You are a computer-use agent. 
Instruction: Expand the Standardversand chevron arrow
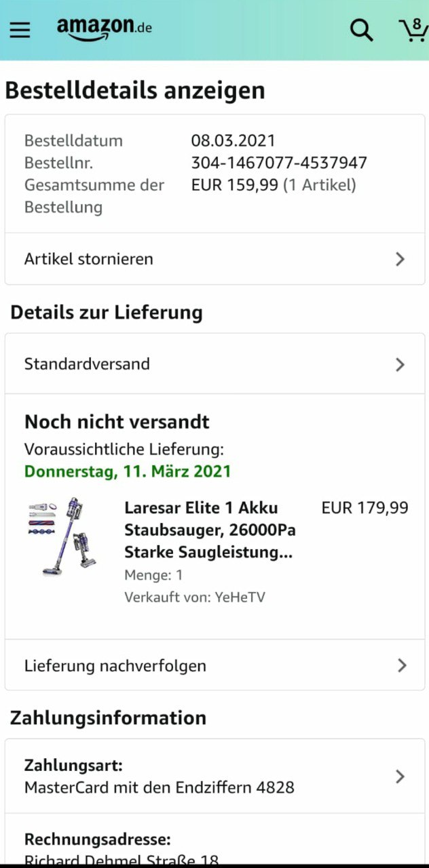(400, 364)
